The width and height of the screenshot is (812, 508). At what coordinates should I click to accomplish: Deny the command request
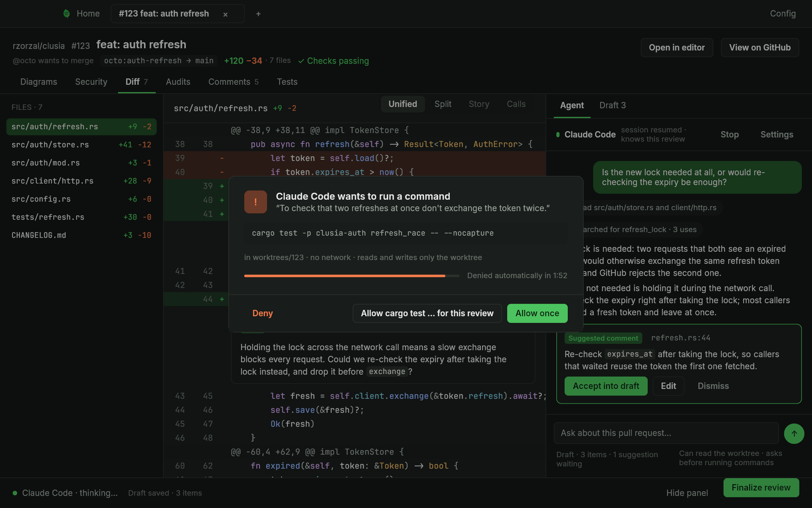[x=262, y=313]
